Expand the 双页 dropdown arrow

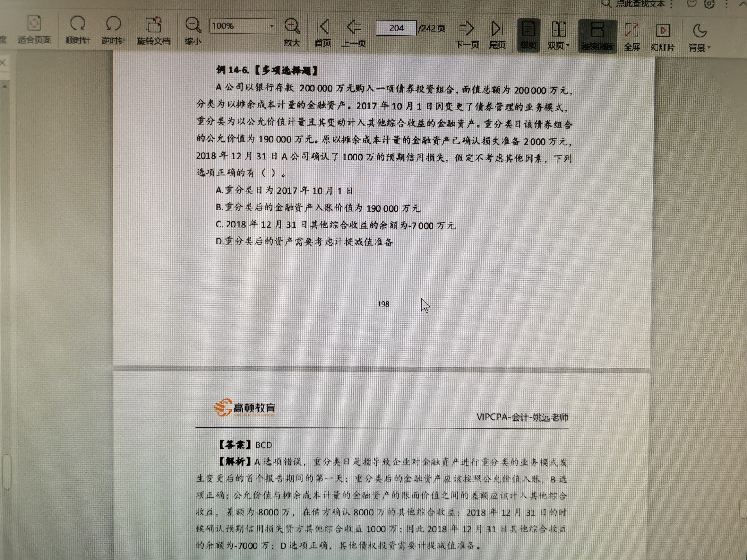568,45
